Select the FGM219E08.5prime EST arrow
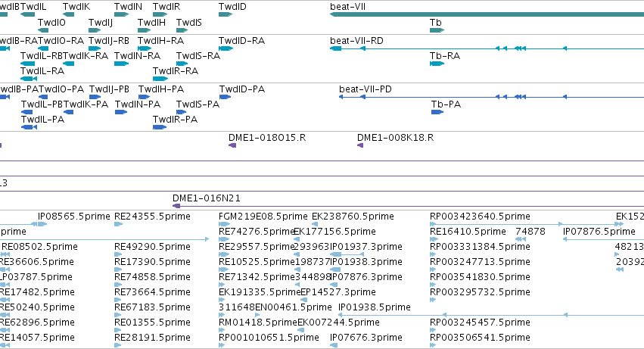This screenshot has height=349, width=644. click(x=224, y=224)
